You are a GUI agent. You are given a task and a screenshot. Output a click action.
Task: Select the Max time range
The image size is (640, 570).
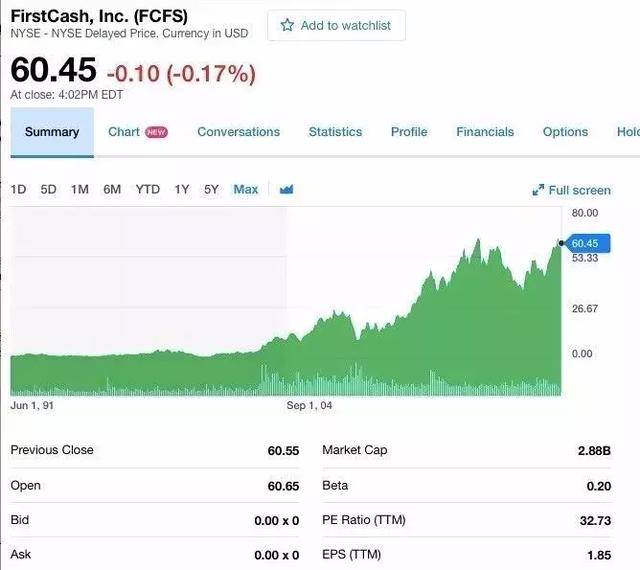[246, 189]
